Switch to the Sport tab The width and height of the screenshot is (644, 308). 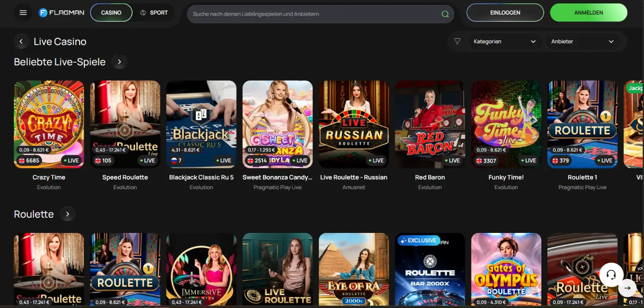(154, 13)
